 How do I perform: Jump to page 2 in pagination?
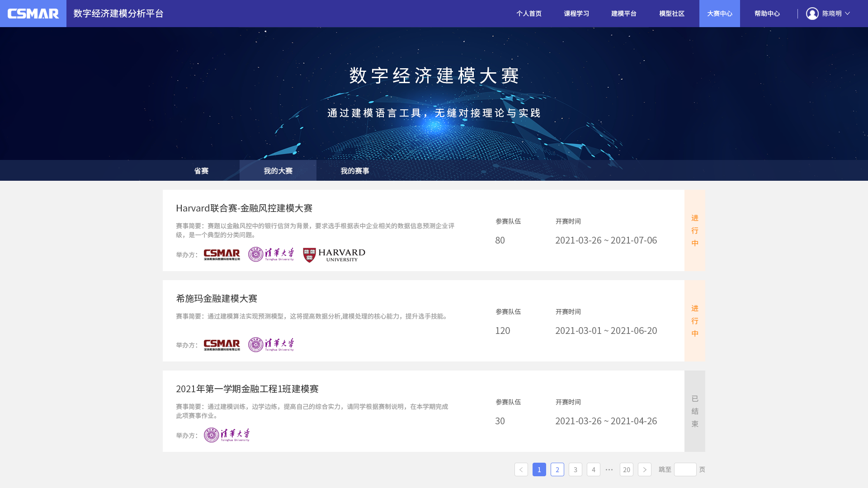coord(557,469)
